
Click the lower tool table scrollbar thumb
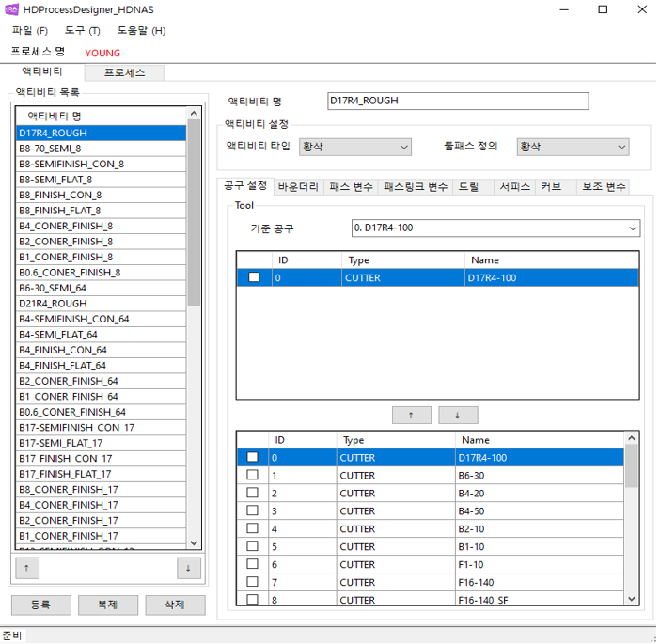pyautogui.click(x=631, y=466)
